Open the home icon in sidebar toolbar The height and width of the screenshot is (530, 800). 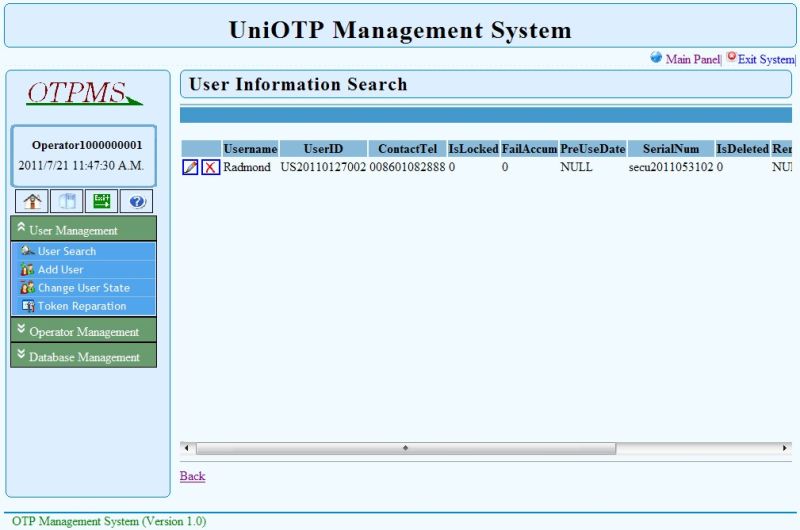[x=32, y=201]
